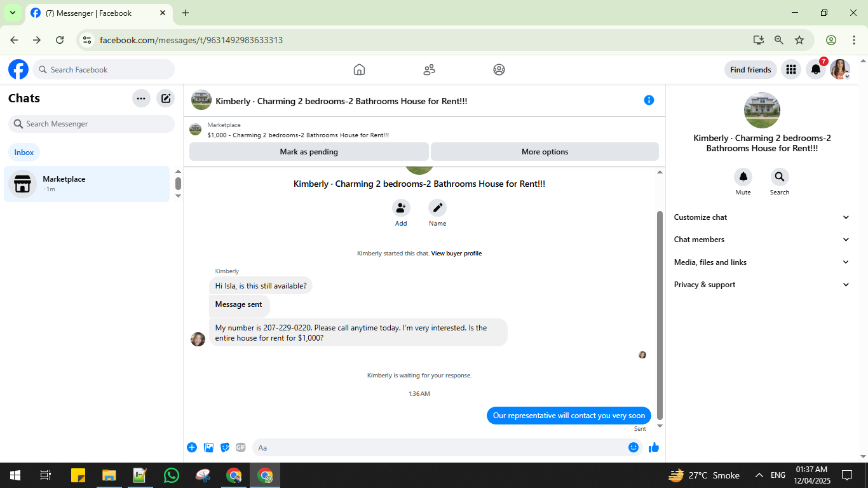Open conversation information blue icon
This screenshot has width=868, height=488.
(649, 100)
